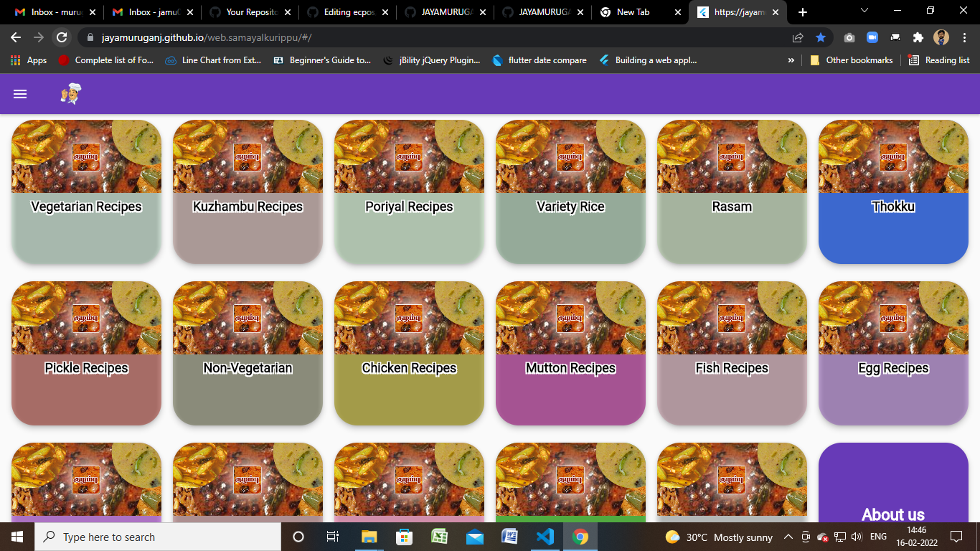Open the Reading list
This screenshot has width=980, height=551.
(939, 60)
